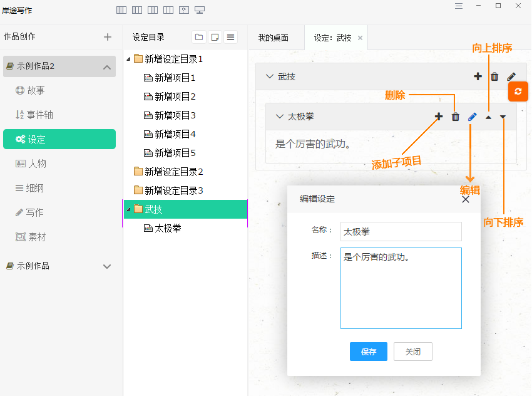Close the 设定：武技 tab

(360, 38)
